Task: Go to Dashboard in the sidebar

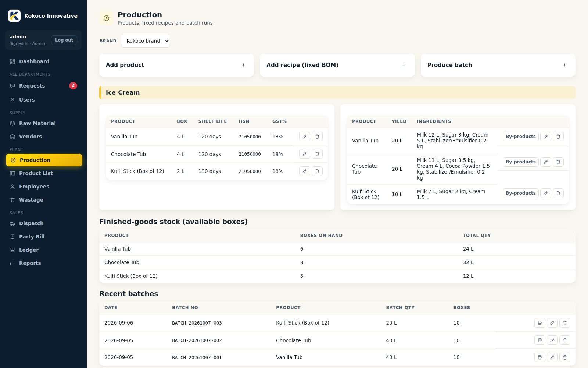Action: (44, 61)
